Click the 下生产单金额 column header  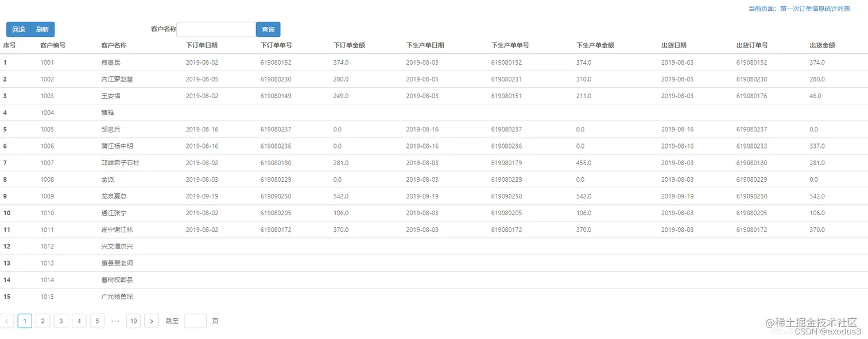[595, 45]
